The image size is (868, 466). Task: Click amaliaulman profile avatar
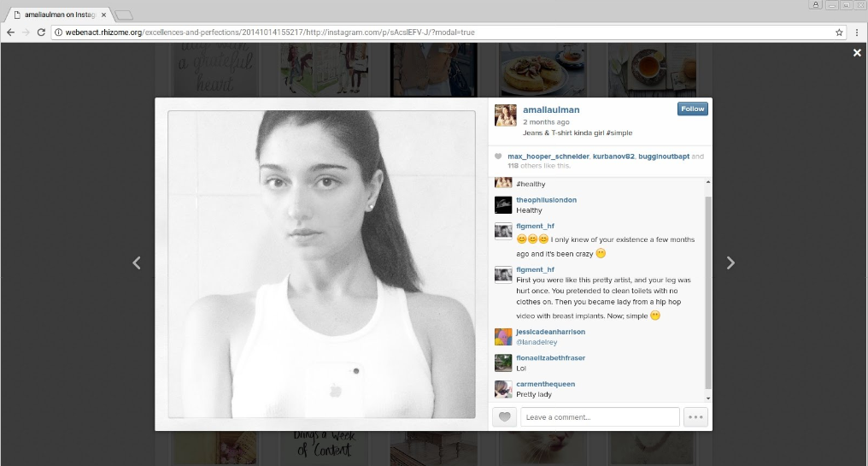pos(506,115)
